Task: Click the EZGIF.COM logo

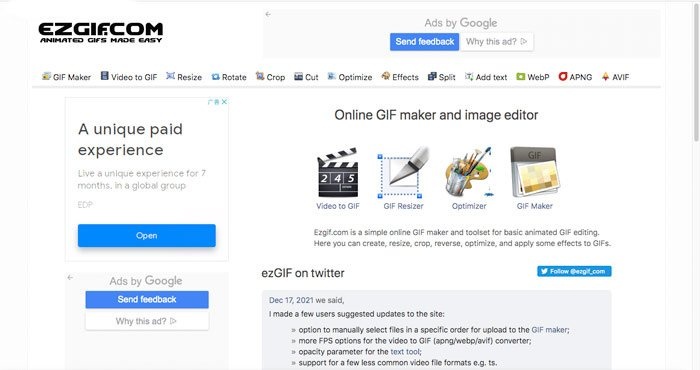Action: (100, 32)
